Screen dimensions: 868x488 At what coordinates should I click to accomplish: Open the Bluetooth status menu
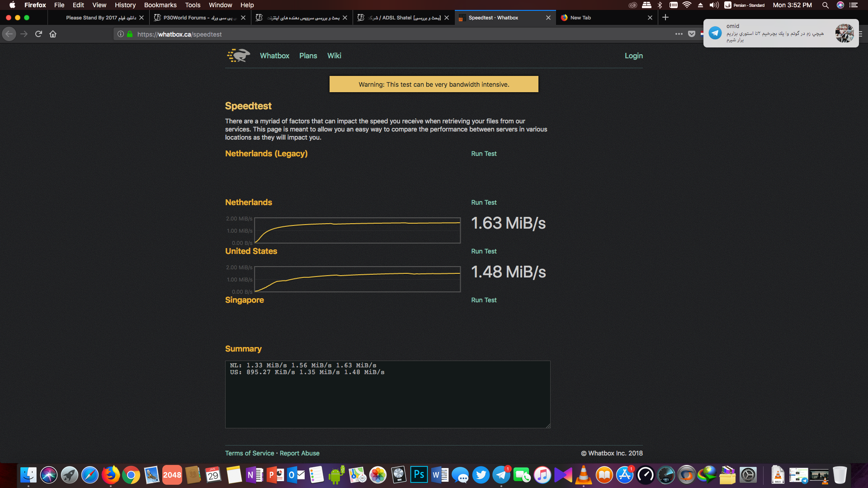tap(660, 5)
